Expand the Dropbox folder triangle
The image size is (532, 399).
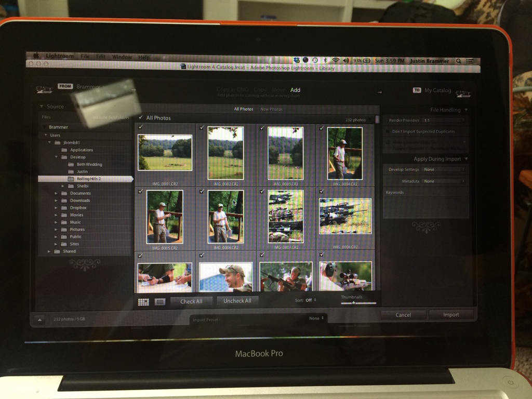[x=56, y=208]
